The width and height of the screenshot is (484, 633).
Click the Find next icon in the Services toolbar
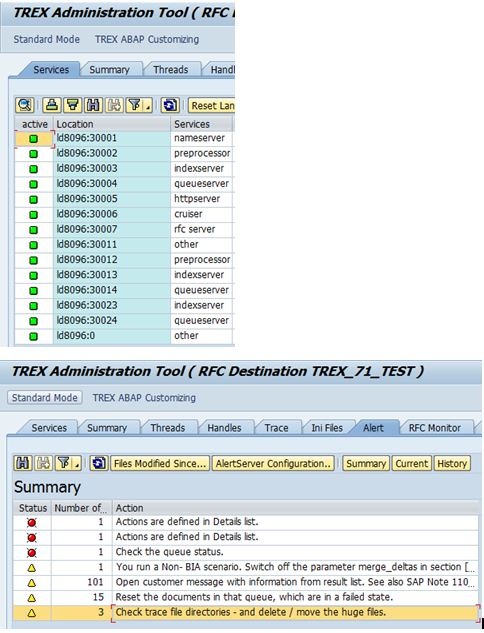(114, 105)
